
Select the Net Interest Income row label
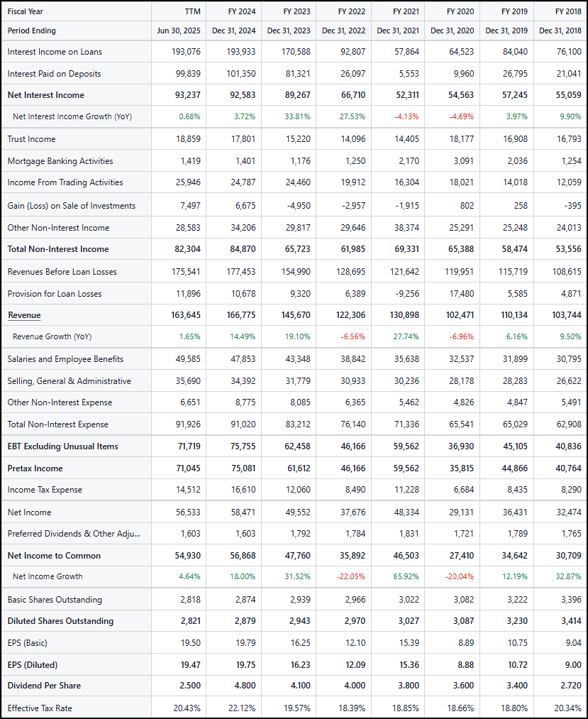pos(46,95)
